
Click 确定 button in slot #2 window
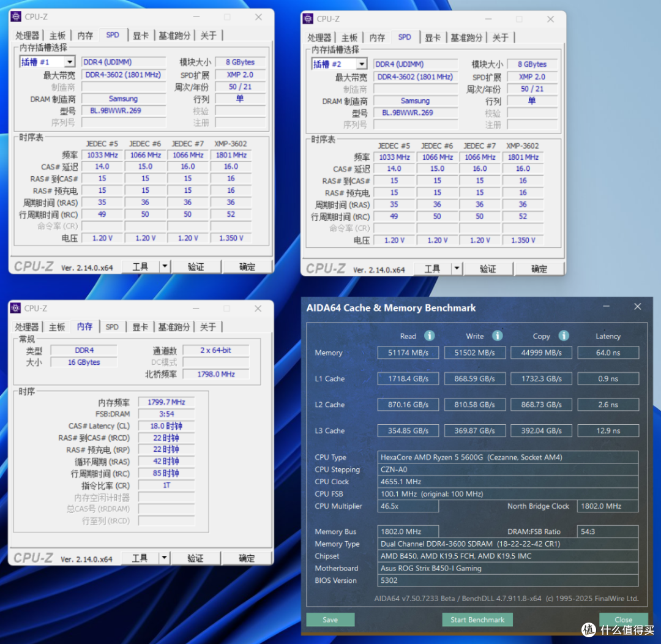[540, 269]
